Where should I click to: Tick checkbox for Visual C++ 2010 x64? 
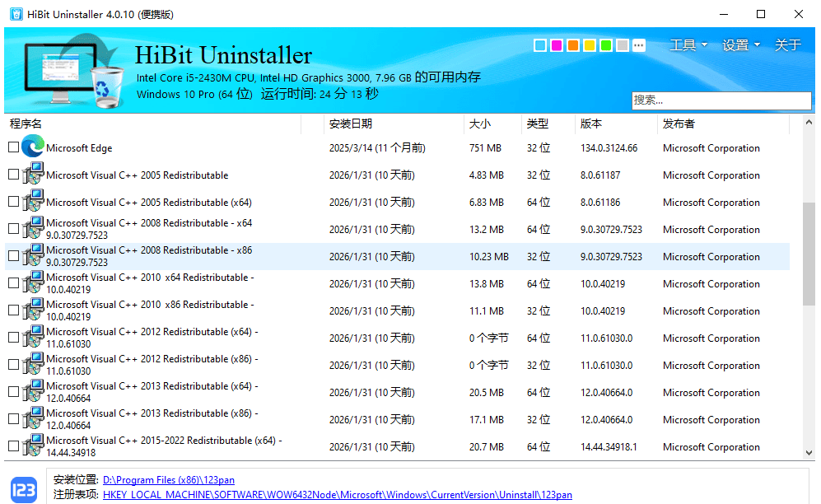[x=14, y=283]
